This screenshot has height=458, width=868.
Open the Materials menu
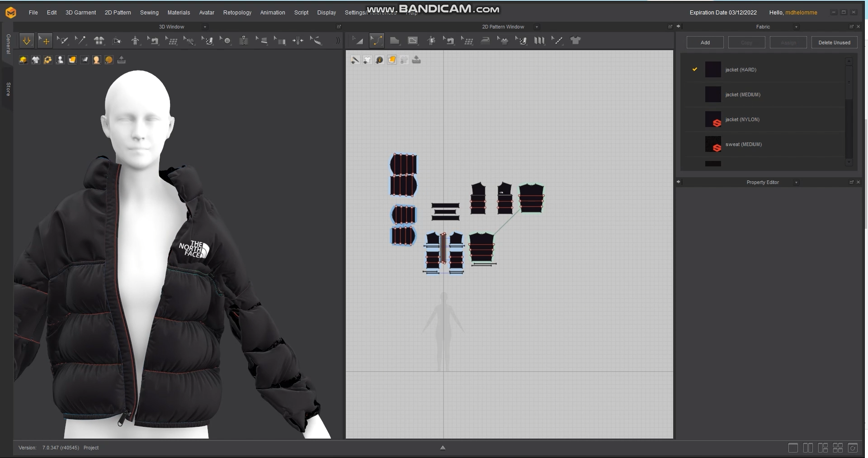[179, 13]
